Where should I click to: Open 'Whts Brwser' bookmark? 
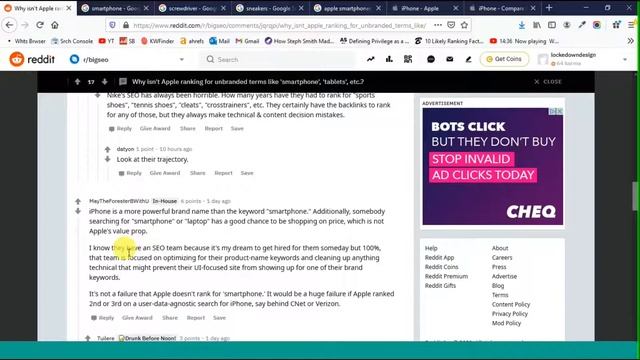27,41
